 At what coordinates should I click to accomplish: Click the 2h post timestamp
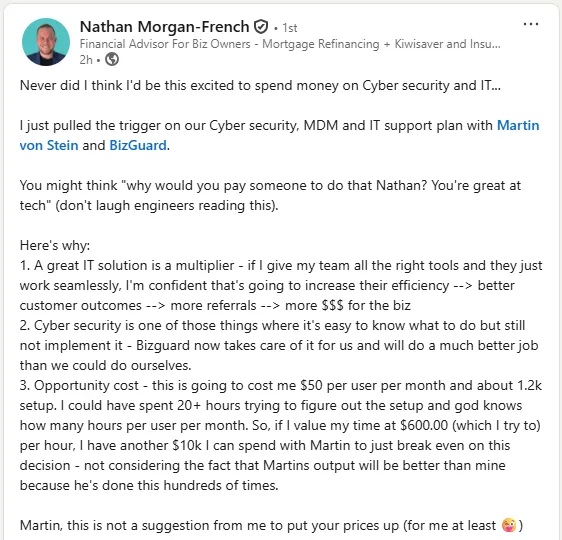[86, 60]
